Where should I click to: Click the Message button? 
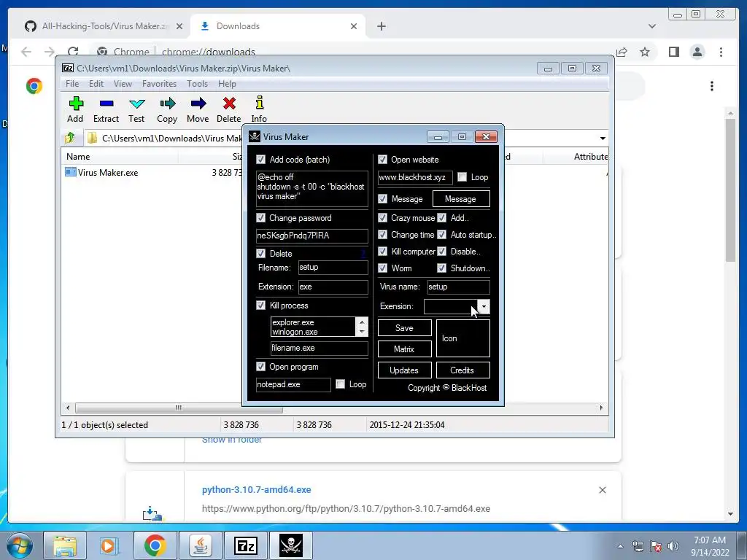[x=461, y=198]
